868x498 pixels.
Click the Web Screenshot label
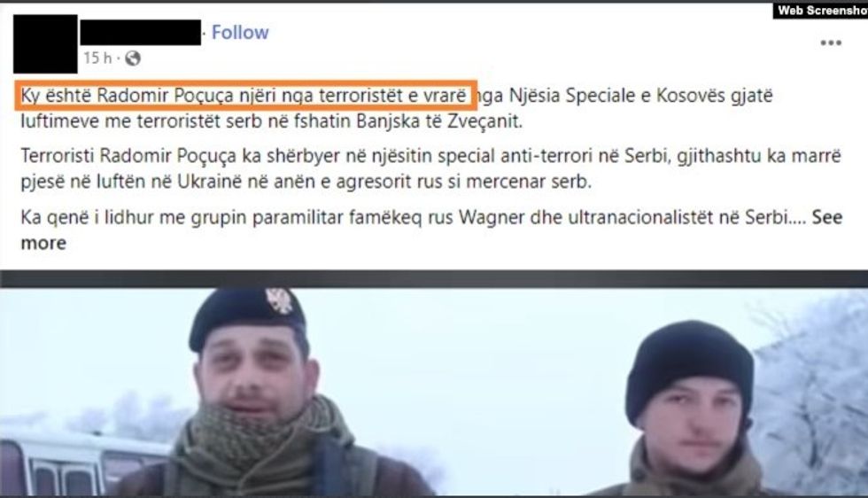820,10
